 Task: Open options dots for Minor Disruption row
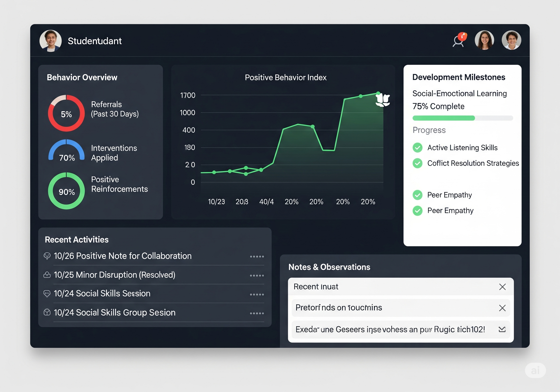257,276
